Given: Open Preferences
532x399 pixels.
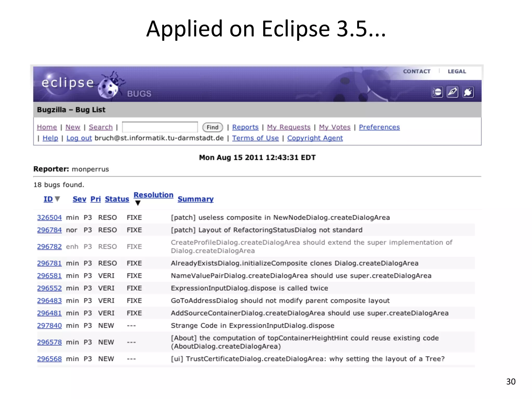Looking at the screenshot, I should pos(379,127).
